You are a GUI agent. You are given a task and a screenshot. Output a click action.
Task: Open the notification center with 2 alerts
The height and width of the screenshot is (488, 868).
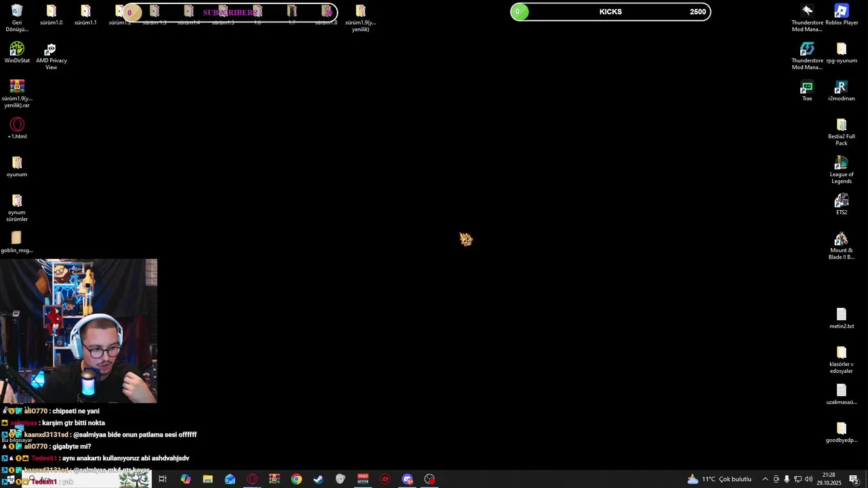[x=854, y=479]
